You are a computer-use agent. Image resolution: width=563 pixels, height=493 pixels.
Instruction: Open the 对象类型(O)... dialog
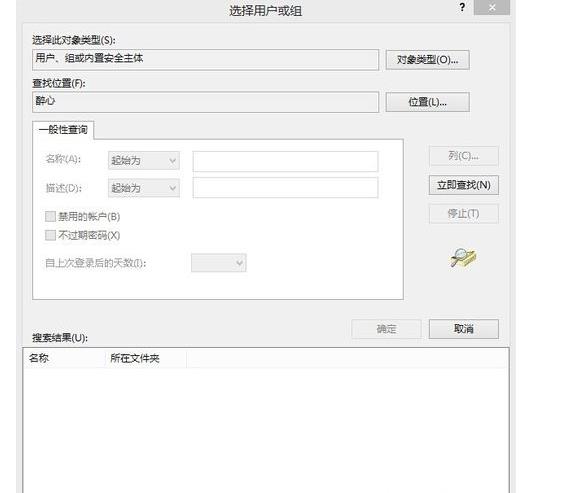[x=427, y=60]
